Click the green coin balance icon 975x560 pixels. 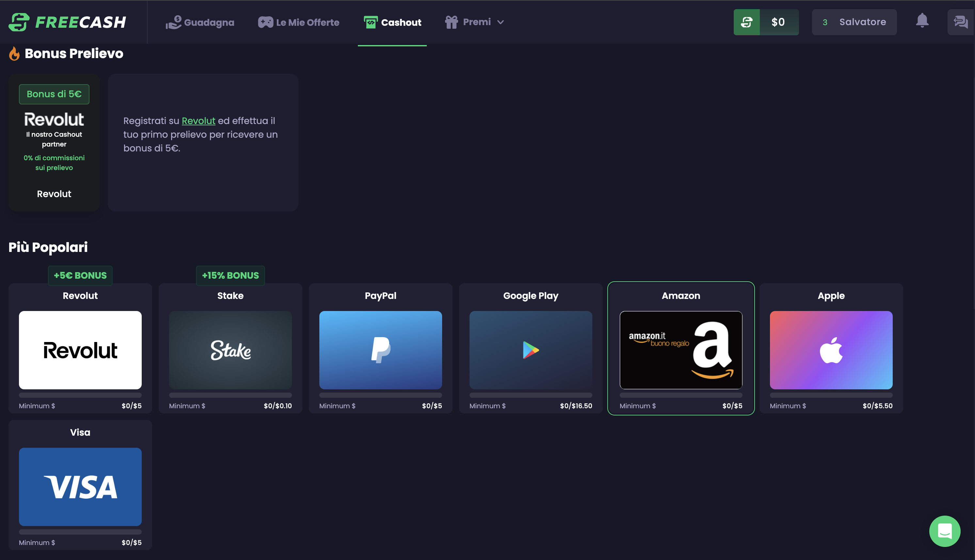(x=746, y=22)
